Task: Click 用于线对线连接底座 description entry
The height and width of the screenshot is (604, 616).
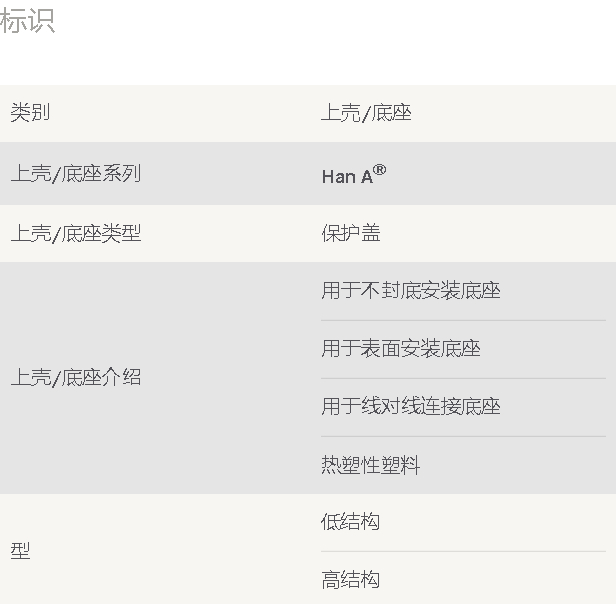Action: [411, 406]
